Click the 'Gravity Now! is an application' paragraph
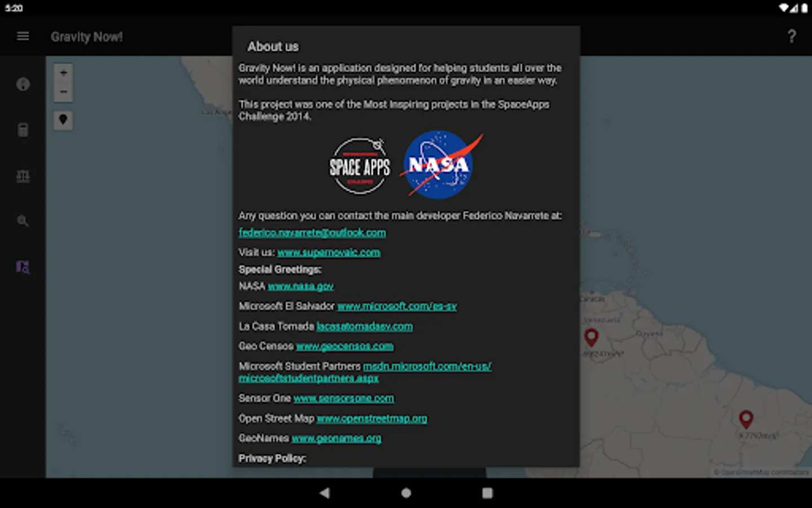The image size is (812, 508). [x=400, y=74]
